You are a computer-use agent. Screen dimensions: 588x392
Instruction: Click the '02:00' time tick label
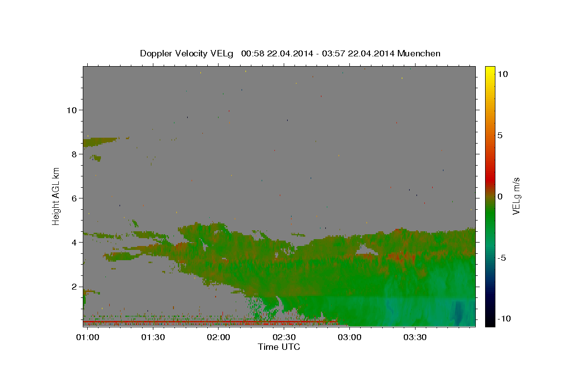219,338
